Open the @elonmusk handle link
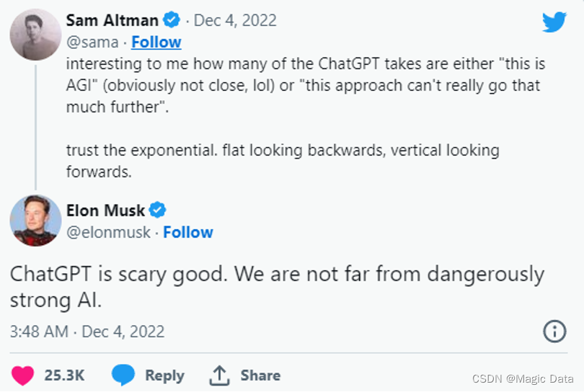584x392 pixels. pos(109,232)
